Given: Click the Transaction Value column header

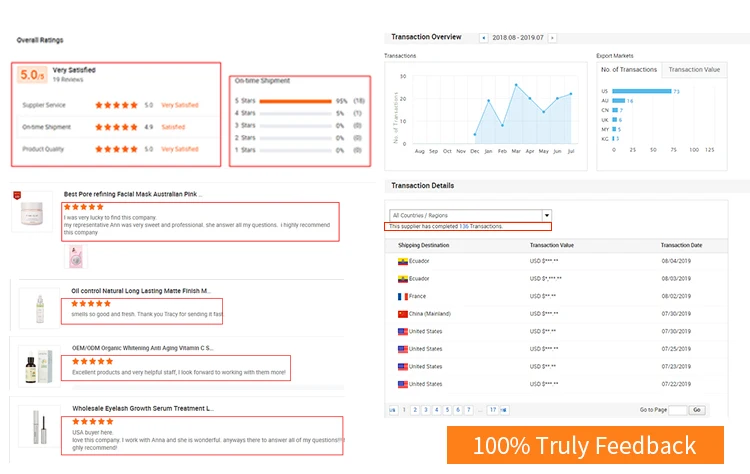Looking at the screenshot, I should pos(551,245).
